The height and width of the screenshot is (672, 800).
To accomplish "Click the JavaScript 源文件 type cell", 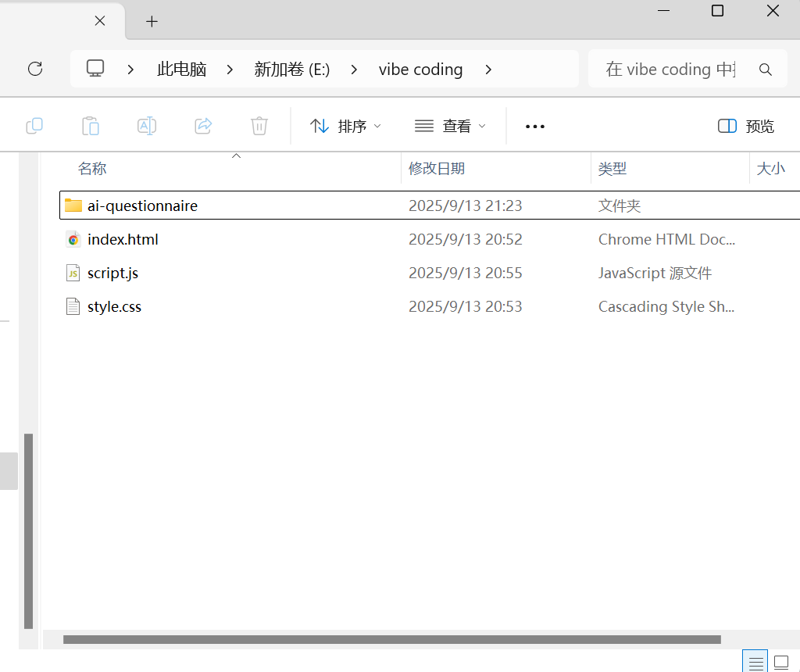I will click(655, 273).
